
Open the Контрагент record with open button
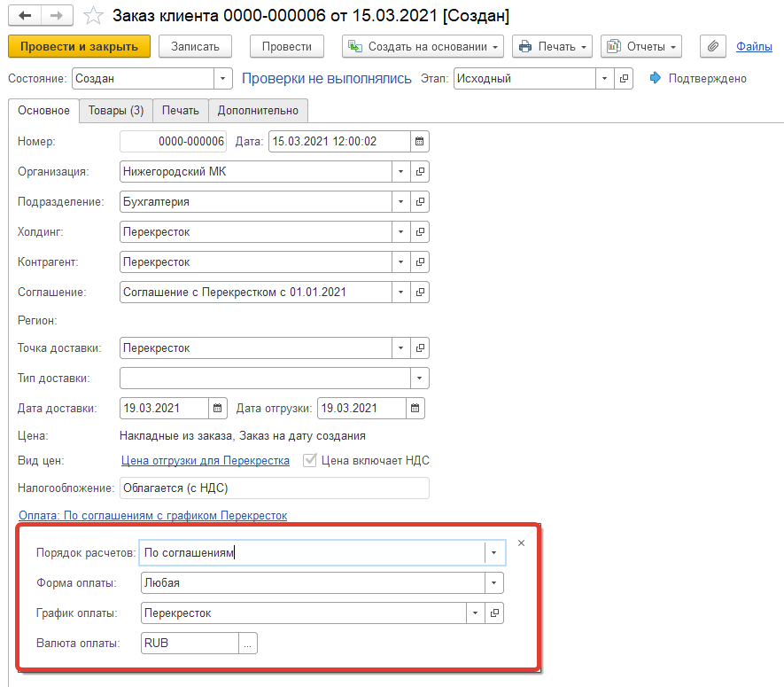(421, 262)
